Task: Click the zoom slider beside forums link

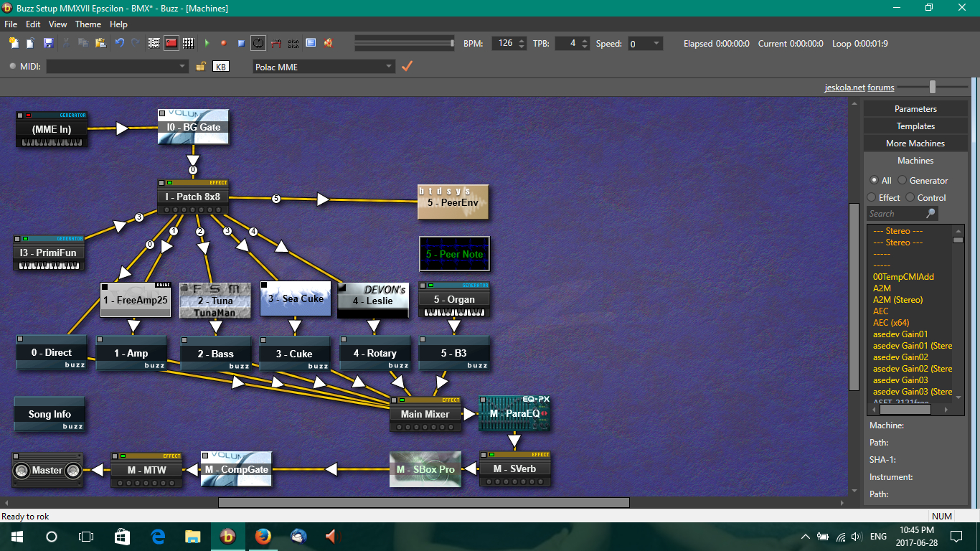Action: tap(932, 87)
